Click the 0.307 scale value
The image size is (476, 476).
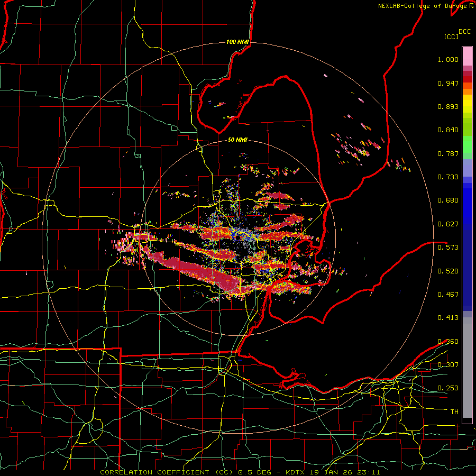448,365
